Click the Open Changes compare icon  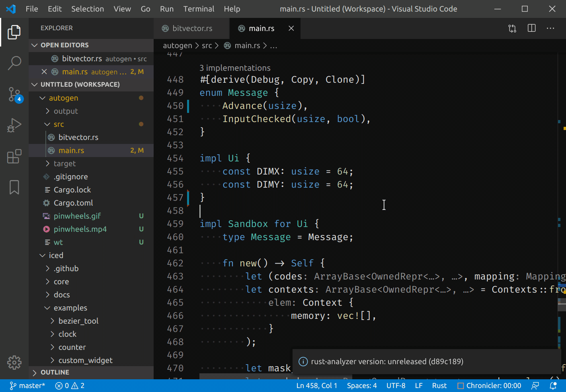[x=512, y=28]
